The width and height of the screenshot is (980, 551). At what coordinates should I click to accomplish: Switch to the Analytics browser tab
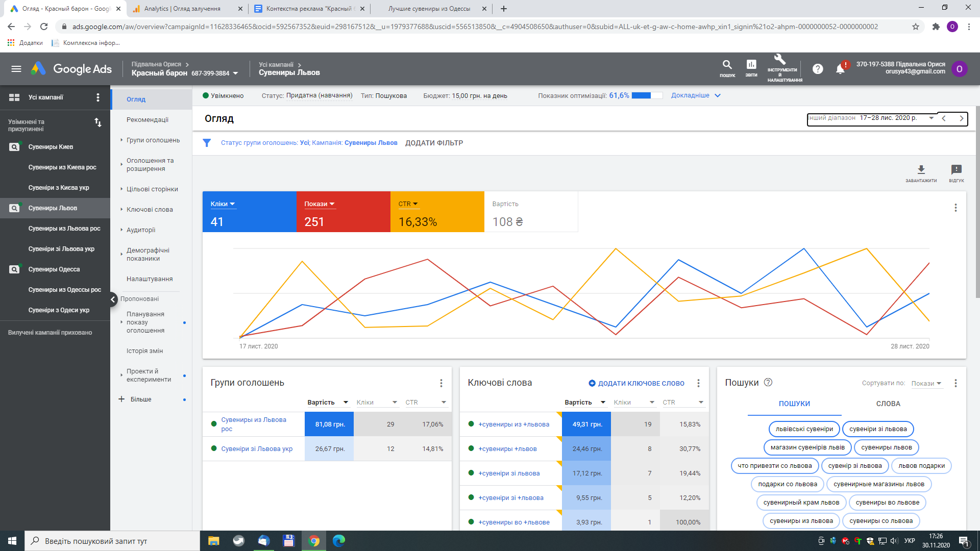tap(187, 9)
